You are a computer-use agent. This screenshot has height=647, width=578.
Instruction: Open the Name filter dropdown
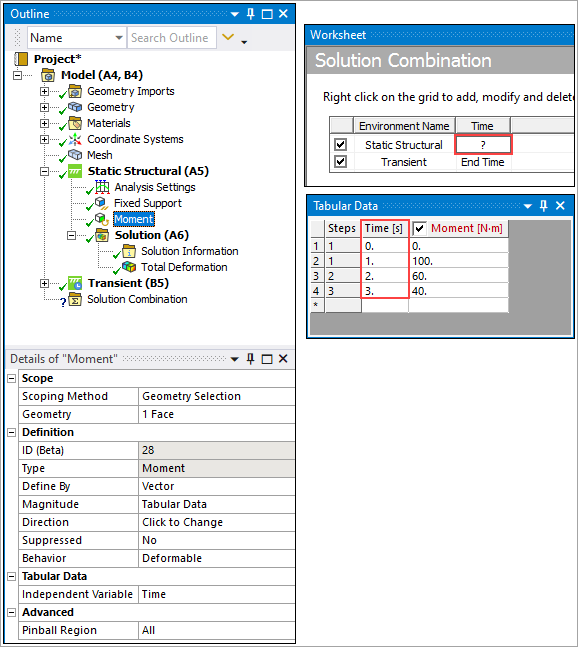tap(119, 38)
